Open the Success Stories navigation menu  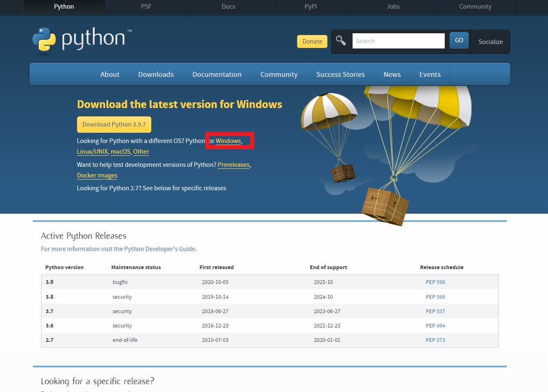click(341, 74)
